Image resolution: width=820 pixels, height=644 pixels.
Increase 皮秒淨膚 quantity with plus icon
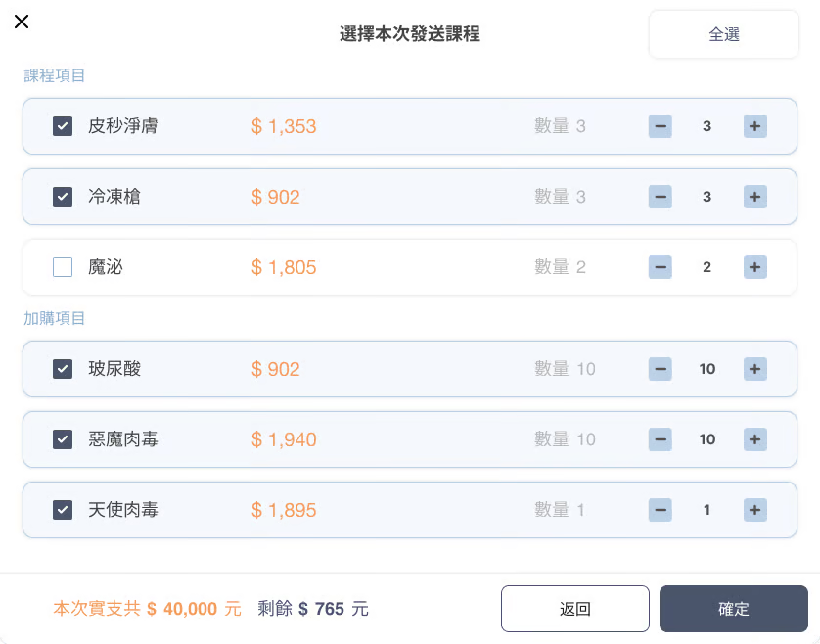(x=754, y=126)
